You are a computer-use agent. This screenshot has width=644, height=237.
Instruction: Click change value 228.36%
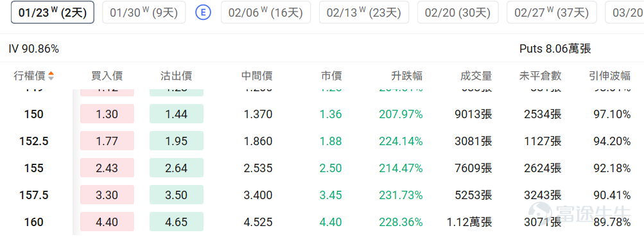(401, 222)
